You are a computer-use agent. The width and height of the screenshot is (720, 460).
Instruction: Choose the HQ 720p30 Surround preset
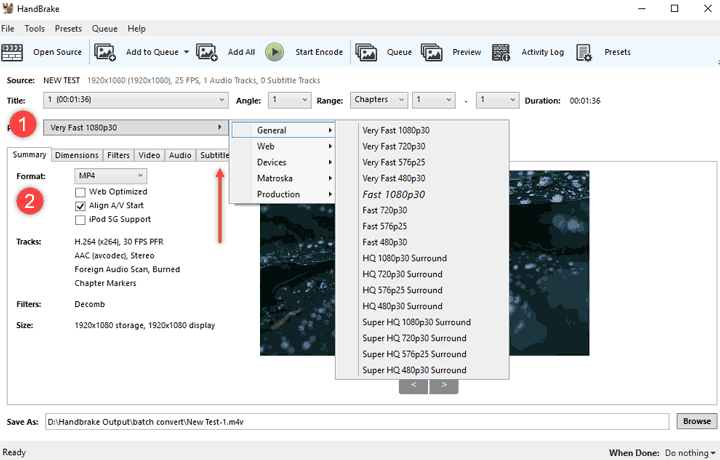[422, 275]
